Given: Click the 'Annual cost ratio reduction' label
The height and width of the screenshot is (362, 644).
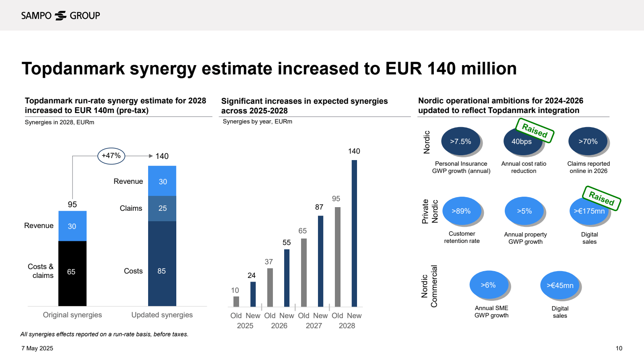Looking at the screenshot, I should pos(524,167).
